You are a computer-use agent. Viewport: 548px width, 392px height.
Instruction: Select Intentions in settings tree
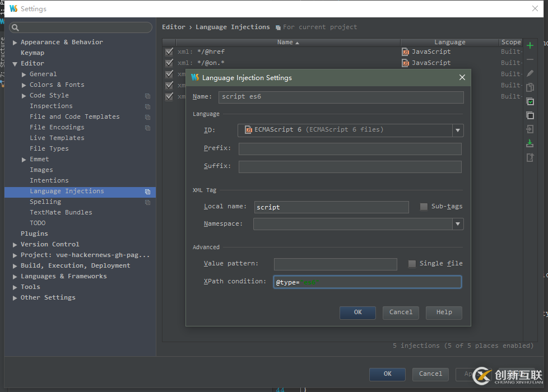(49, 181)
